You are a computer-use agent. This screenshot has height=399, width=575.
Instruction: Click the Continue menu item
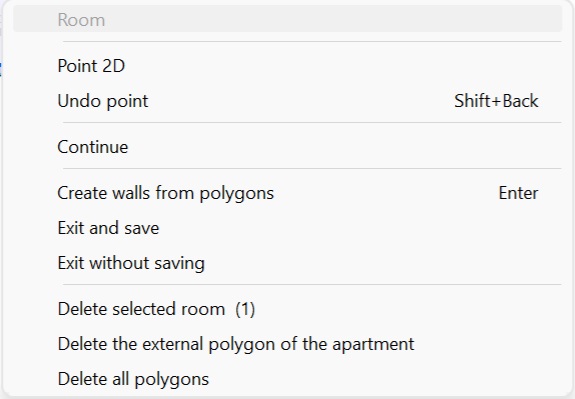point(288,147)
